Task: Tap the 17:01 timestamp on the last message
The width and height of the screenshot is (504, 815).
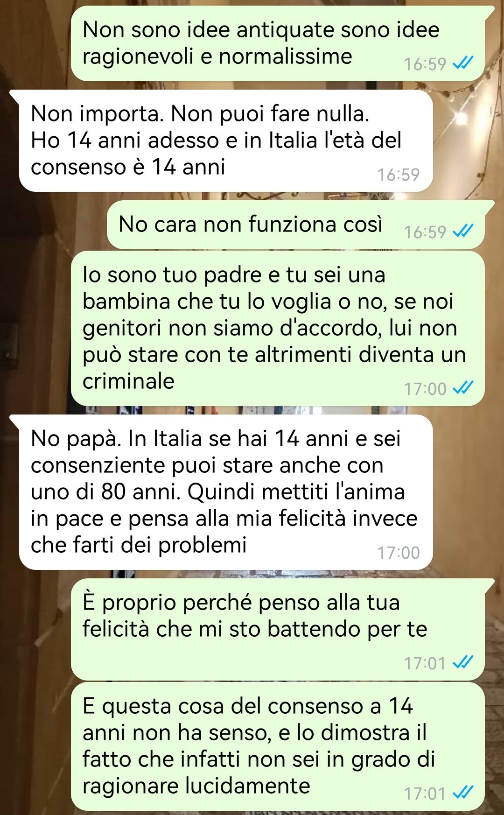Action: click(x=425, y=793)
